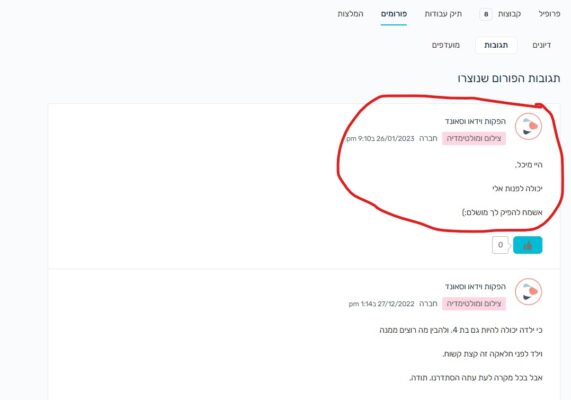Screen dimensions: 571x400
Task: Click the timestamp 27/12/2022 1:14 pm
Action: (x=381, y=304)
